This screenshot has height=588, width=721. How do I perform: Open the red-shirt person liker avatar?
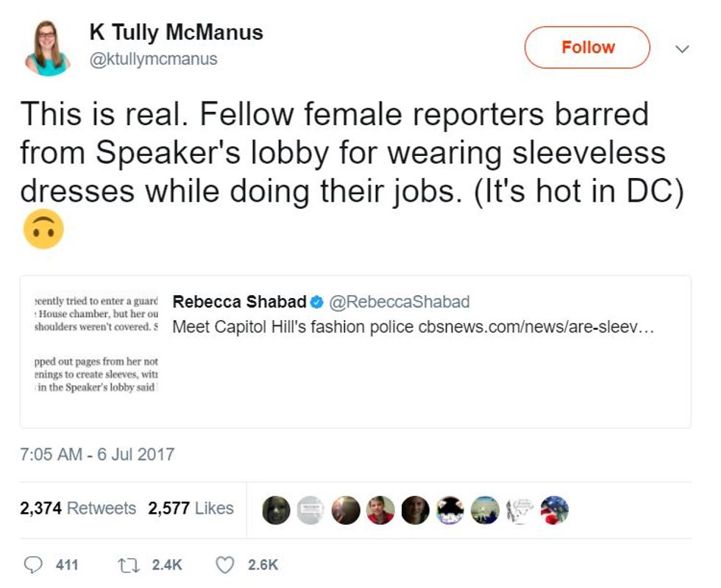coord(380,509)
